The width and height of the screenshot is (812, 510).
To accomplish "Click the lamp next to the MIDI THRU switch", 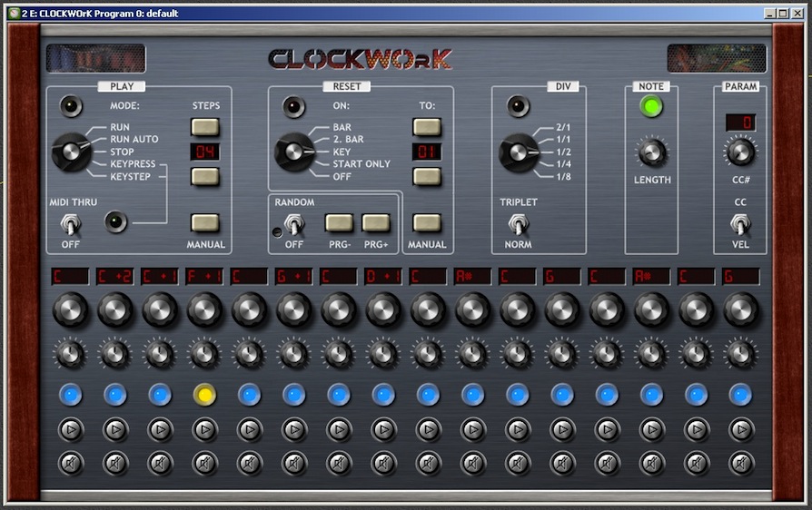I will tap(115, 222).
